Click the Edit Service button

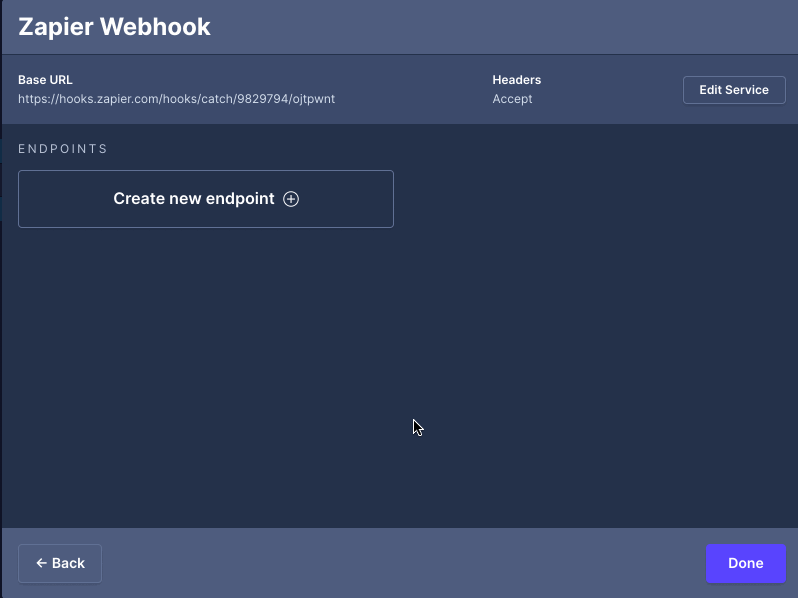(734, 90)
